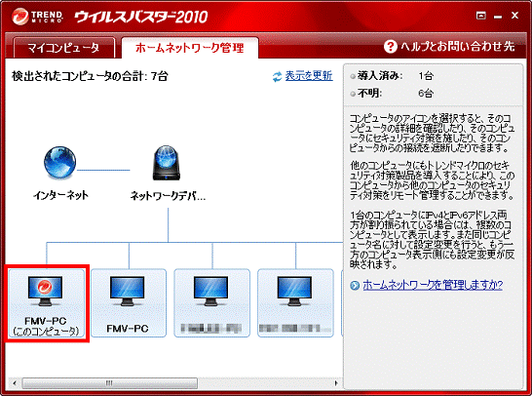This screenshot has height=396, width=532.
Task: Select the second FMV-PC computer icon
Action: pyautogui.click(x=129, y=303)
